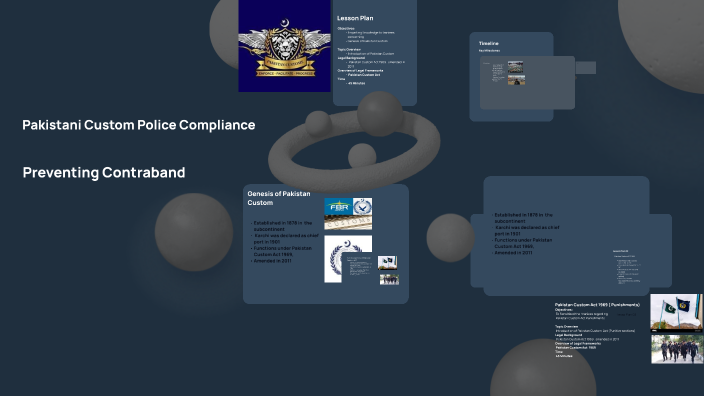Image resolution: width=704 pixels, height=396 pixels.
Task: Open the Lesson Plan topic card
Action: [375, 52]
